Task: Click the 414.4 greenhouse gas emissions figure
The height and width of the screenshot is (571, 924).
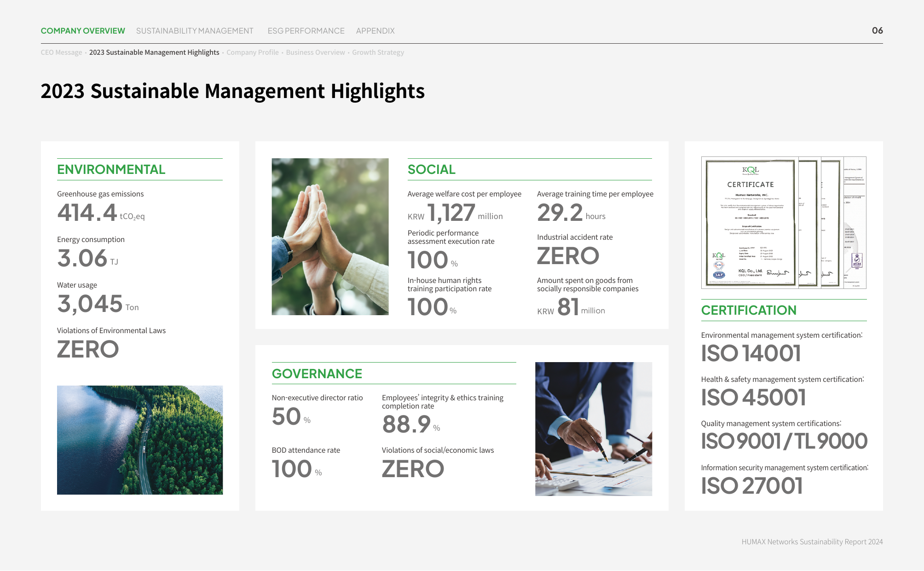Action: pos(87,213)
